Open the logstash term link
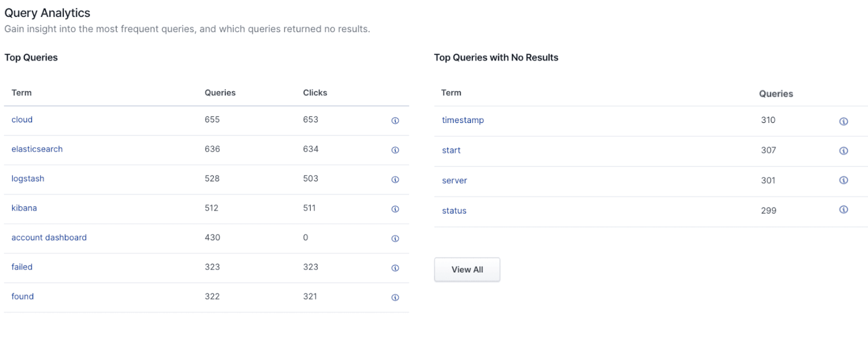 click(28, 179)
